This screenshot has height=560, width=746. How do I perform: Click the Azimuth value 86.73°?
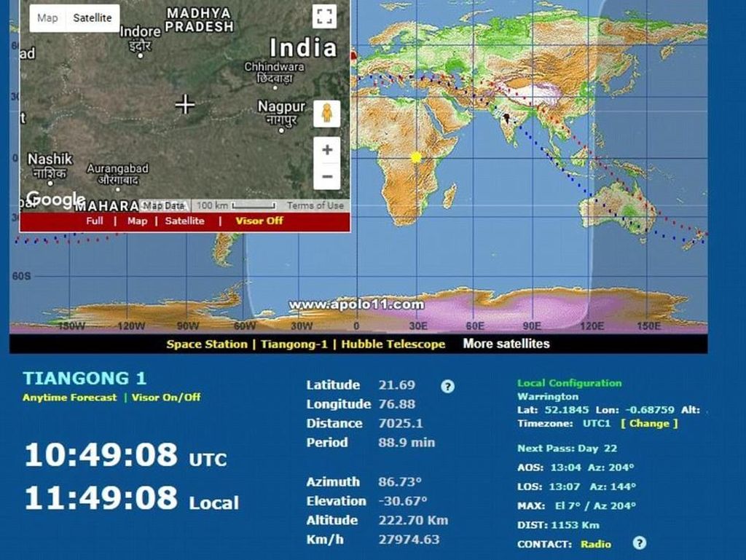coord(400,482)
